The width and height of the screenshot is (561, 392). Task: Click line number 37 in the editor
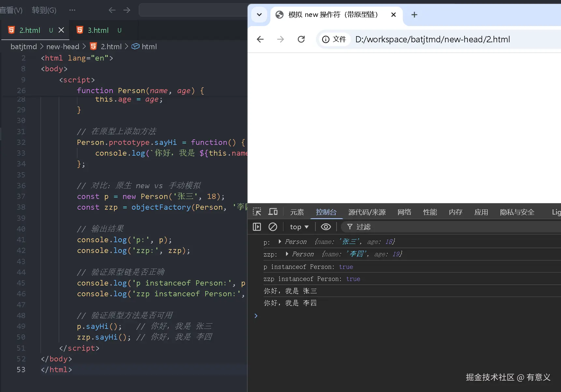(21, 196)
